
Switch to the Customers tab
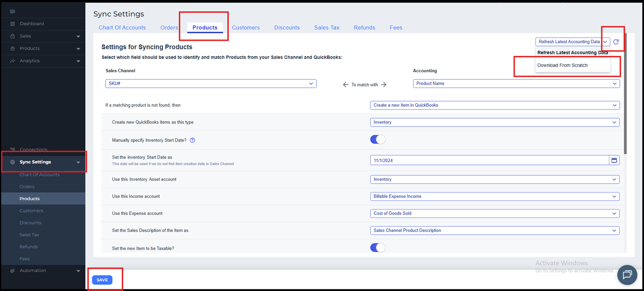click(x=246, y=28)
